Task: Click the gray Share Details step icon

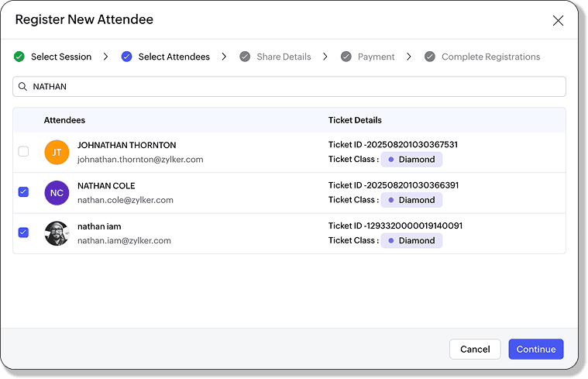Action: pos(245,57)
